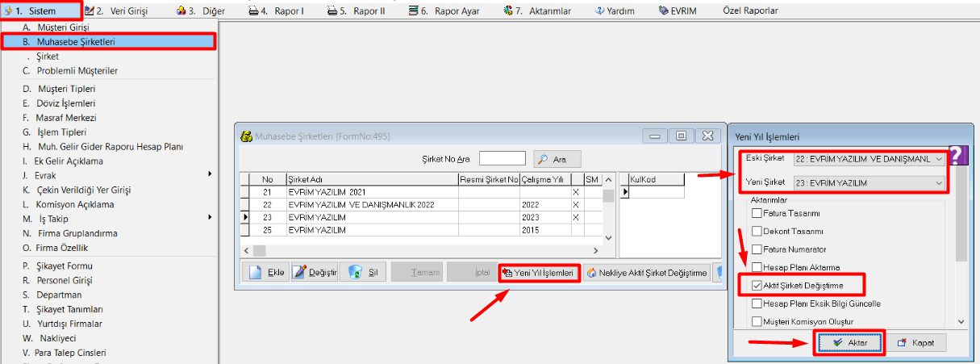Open H. Muh. Gelir Gider Raporu Hesap Planı
980x364 pixels.
click(x=109, y=147)
